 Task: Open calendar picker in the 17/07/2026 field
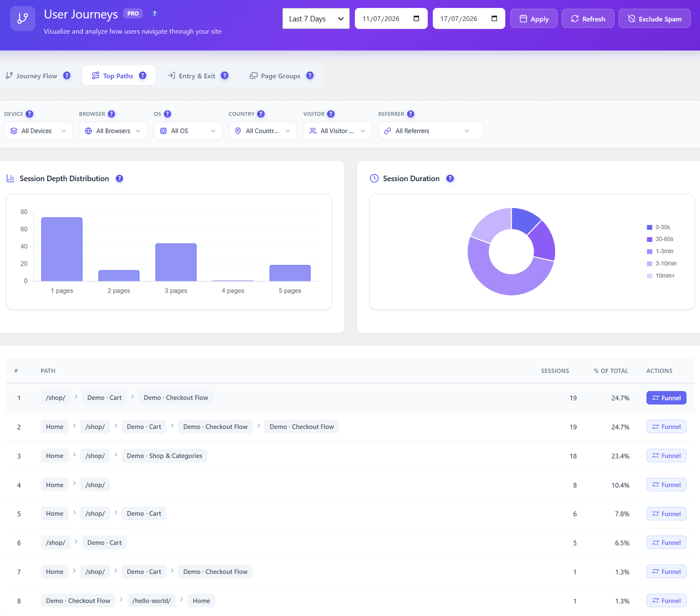[494, 18]
